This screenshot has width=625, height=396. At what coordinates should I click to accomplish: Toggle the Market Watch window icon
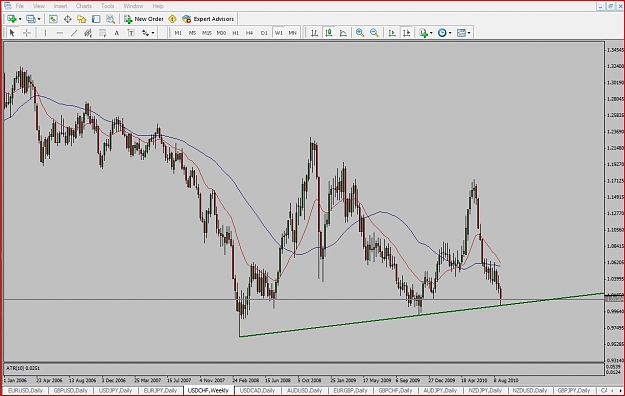click(x=53, y=19)
